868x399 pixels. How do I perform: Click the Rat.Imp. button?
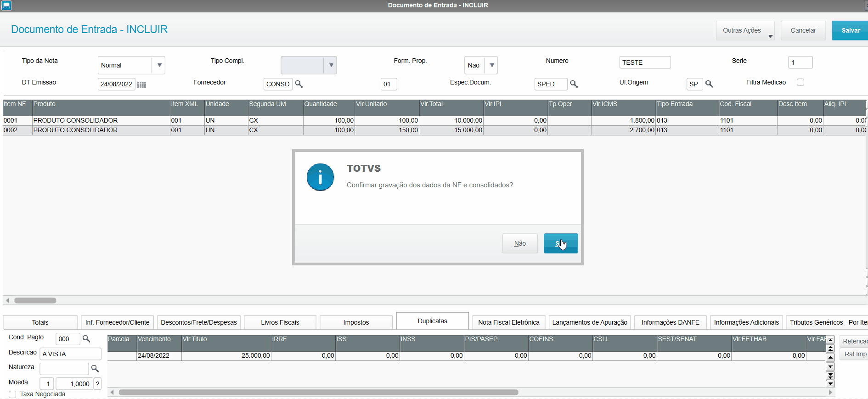854,354
